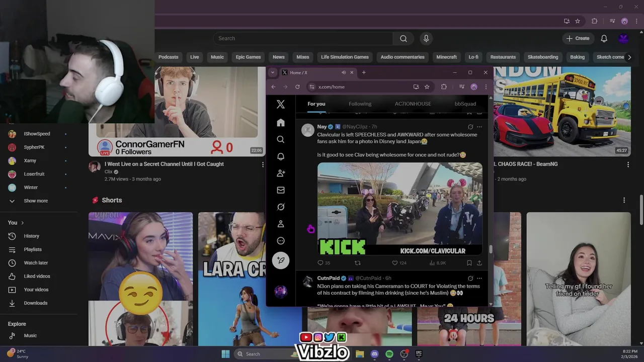Open X Profile person icon
The height and width of the screenshot is (362, 644).
click(x=281, y=224)
